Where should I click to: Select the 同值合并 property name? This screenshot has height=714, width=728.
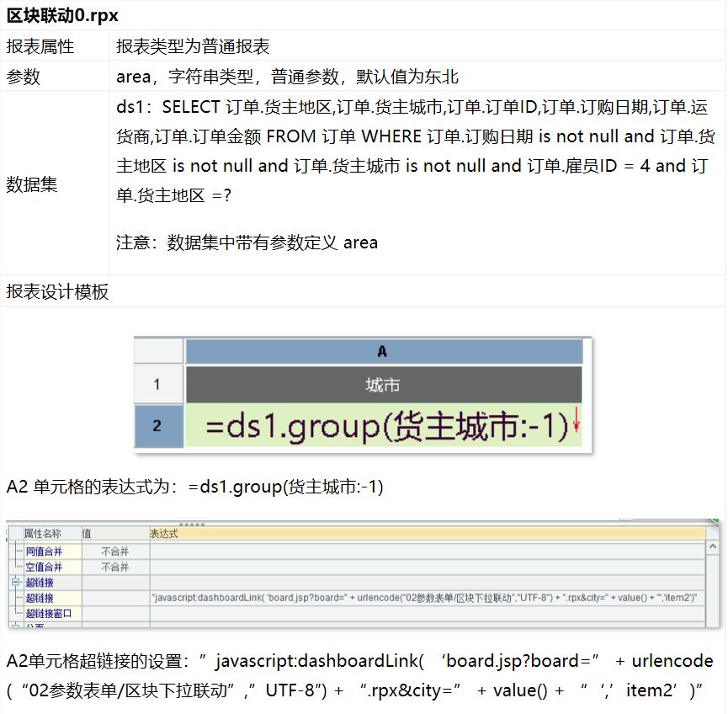[x=44, y=551]
